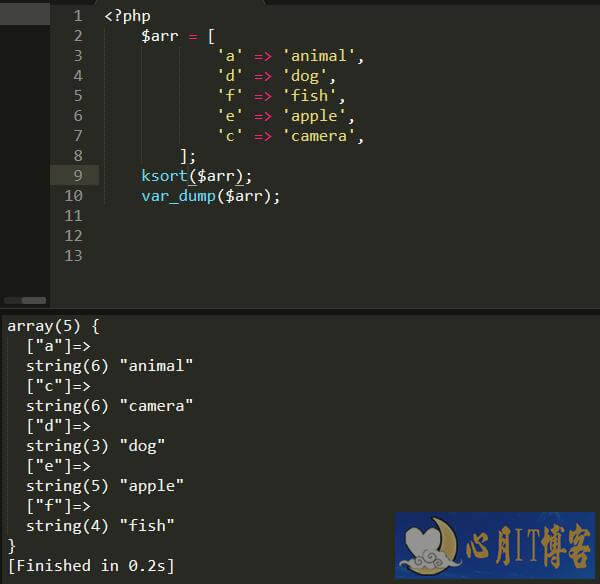Click line number 1 in gutter
Image resolution: width=600 pixels, height=584 pixels.
coord(78,16)
